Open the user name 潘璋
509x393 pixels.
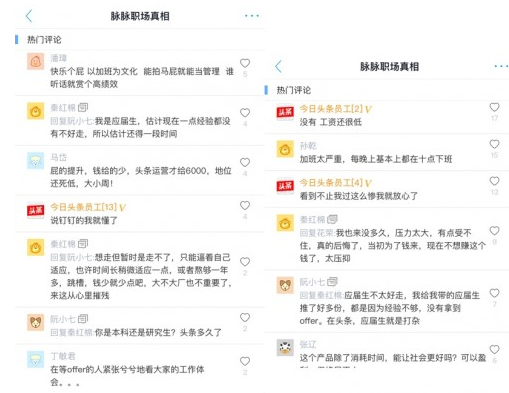tap(59, 58)
